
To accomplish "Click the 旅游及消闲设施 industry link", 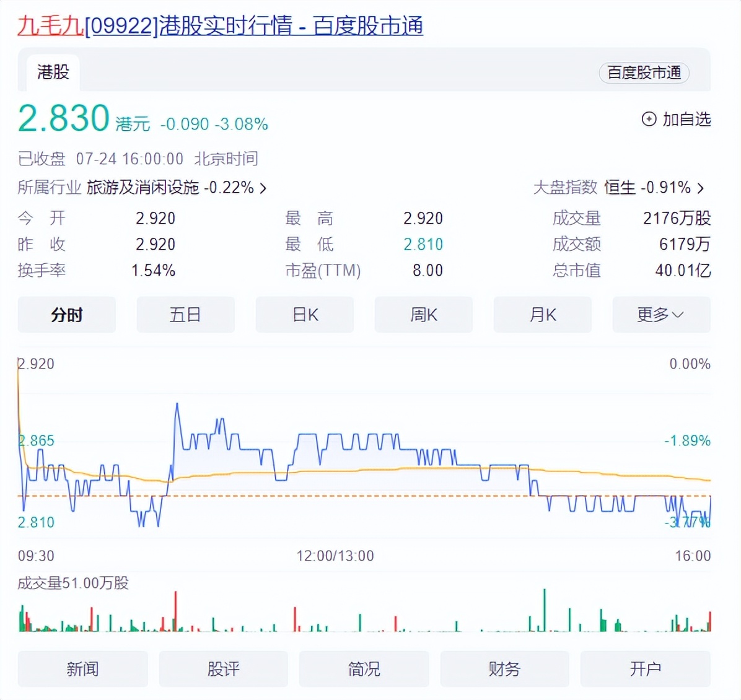I will click(142, 188).
